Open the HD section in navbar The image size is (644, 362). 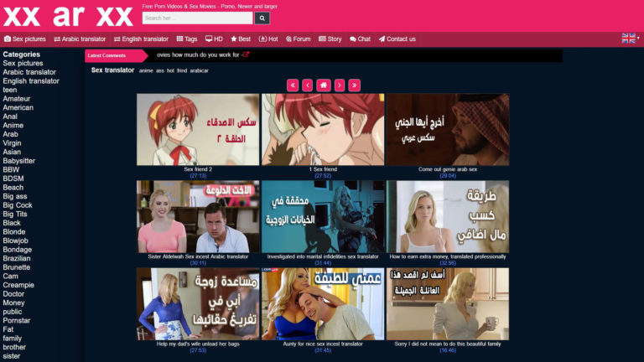[x=214, y=39]
